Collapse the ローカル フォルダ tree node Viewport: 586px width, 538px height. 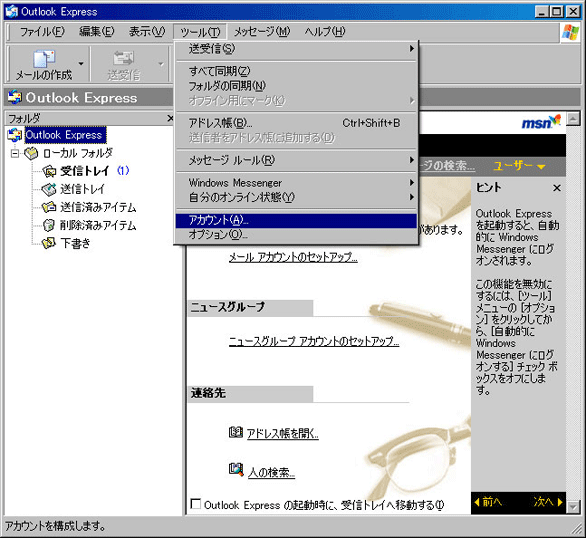15,153
